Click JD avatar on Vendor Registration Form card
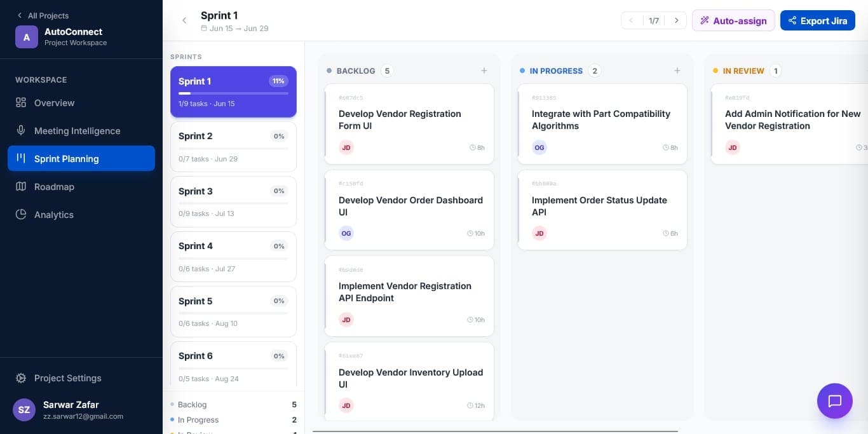Screen dimensions: 868x434 [346, 147]
